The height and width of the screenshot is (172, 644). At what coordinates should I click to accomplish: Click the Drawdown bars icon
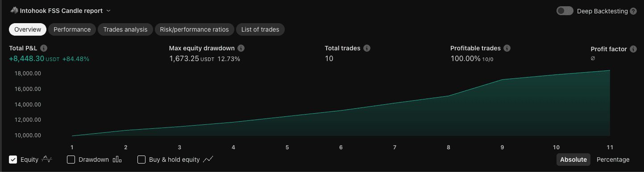click(117, 160)
